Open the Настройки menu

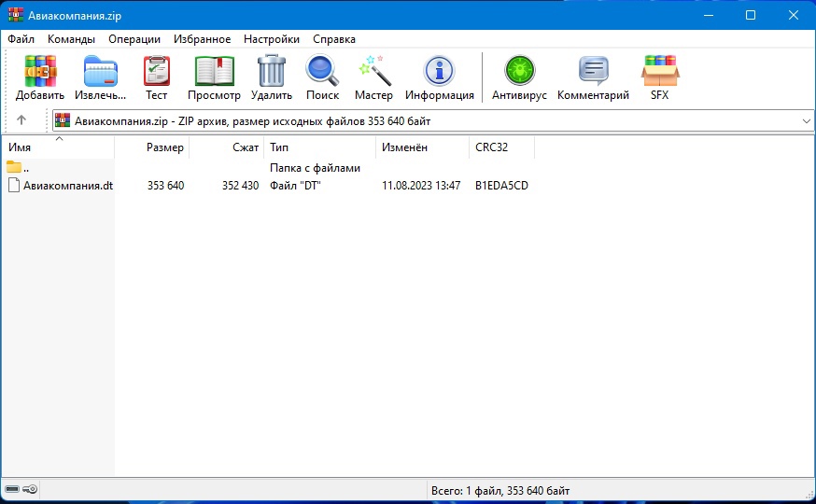[x=271, y=39]
